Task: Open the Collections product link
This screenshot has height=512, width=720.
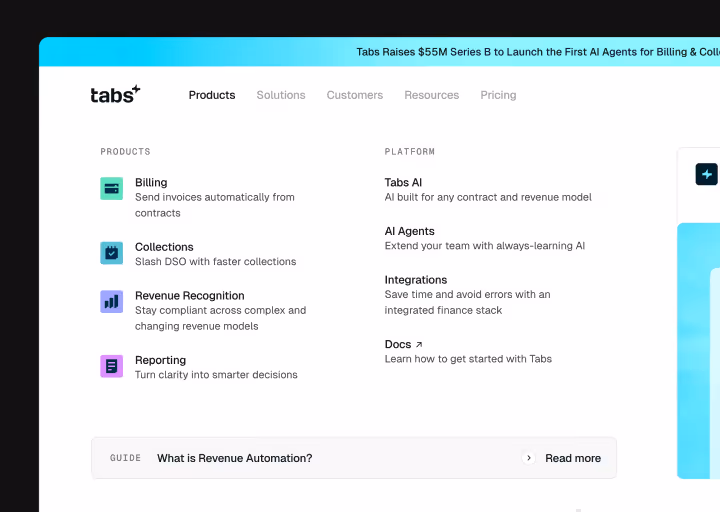Action: click(164, 247)
